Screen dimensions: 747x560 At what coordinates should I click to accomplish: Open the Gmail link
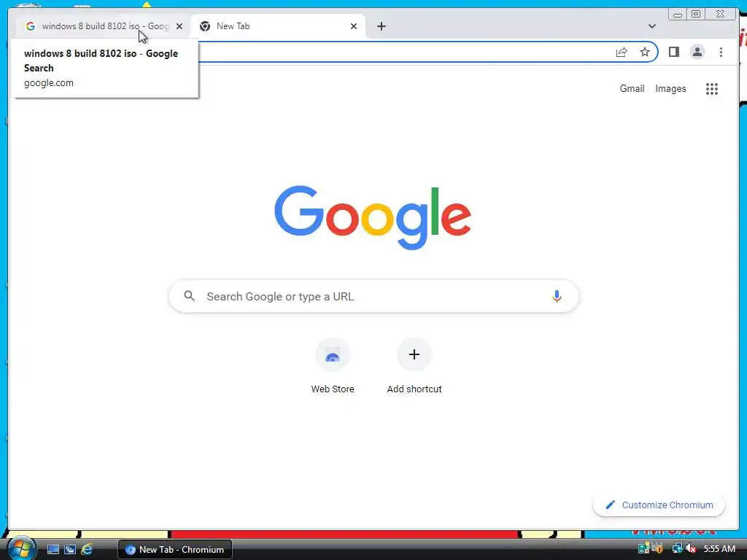[632, 88]
